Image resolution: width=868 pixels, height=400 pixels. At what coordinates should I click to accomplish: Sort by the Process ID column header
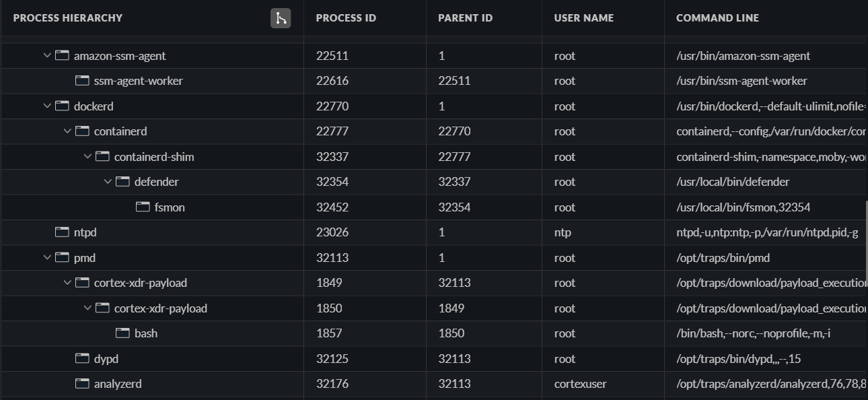pyautogui.click(x=346, y=18)
